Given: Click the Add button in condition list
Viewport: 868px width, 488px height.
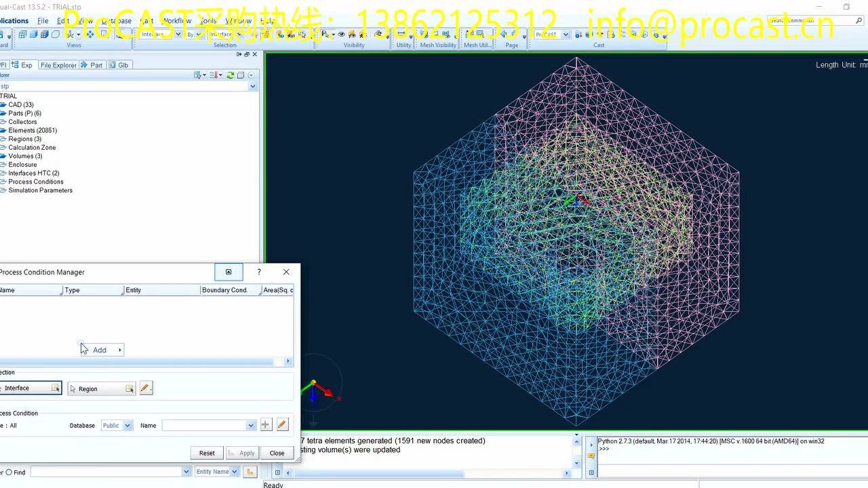Looking at the screenshot, I should (x=101, y=350).
